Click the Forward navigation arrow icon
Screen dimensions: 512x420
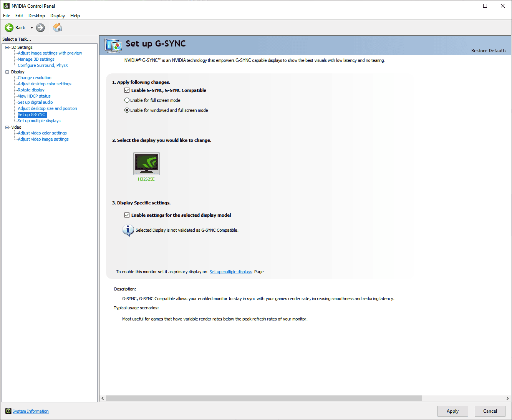(x=40, y=27)
